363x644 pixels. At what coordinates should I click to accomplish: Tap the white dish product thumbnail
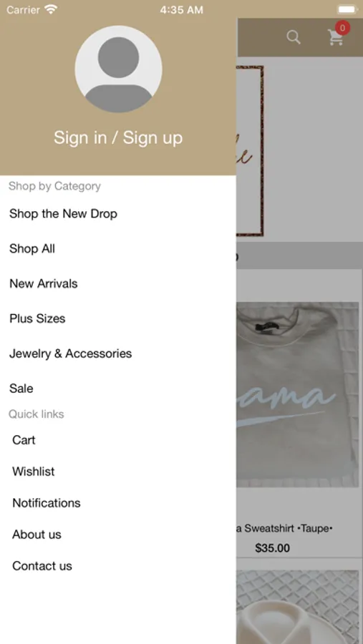pyautogui.click(x=298, y=607)
